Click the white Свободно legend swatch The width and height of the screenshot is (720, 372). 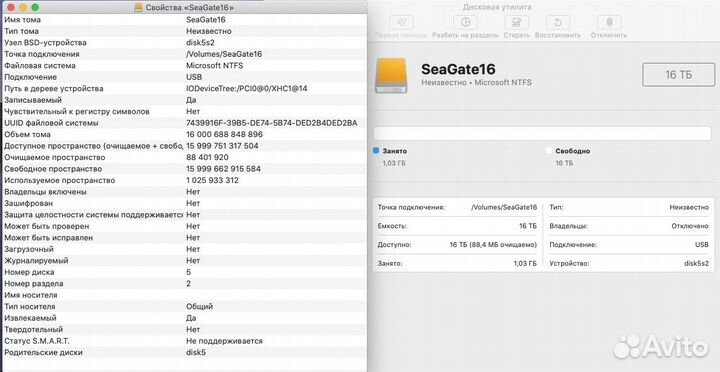[549, 150]
